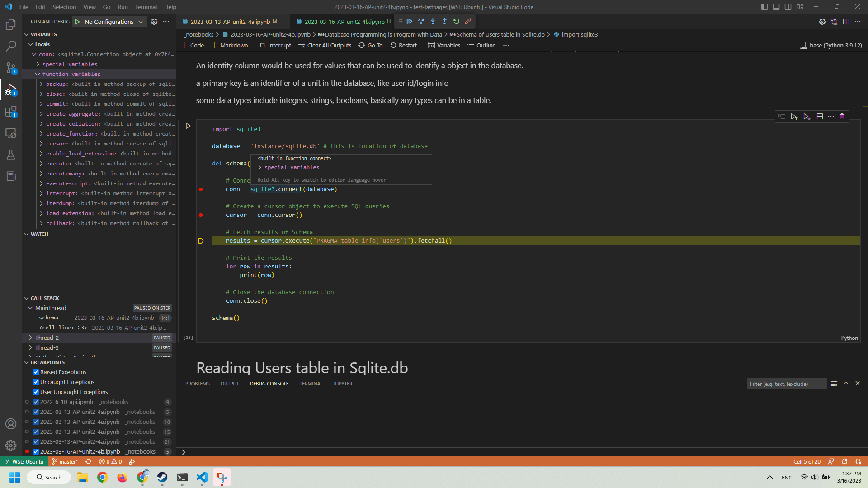Collapse the WATCH section

tap(26, 234)
